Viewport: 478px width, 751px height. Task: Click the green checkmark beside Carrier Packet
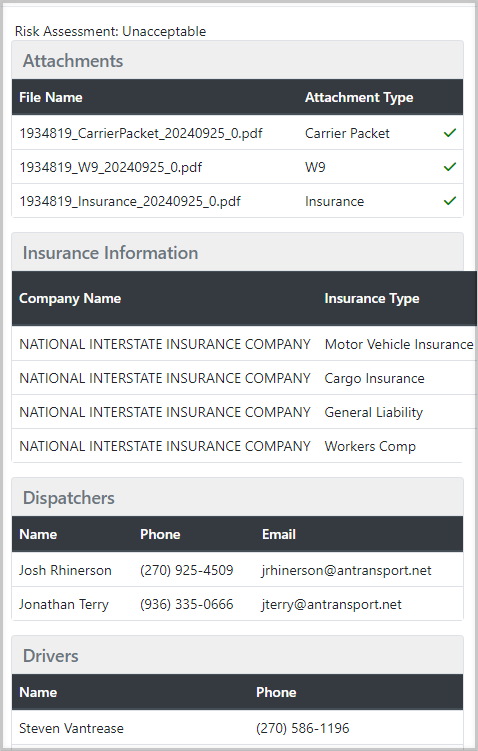point(449,133)
